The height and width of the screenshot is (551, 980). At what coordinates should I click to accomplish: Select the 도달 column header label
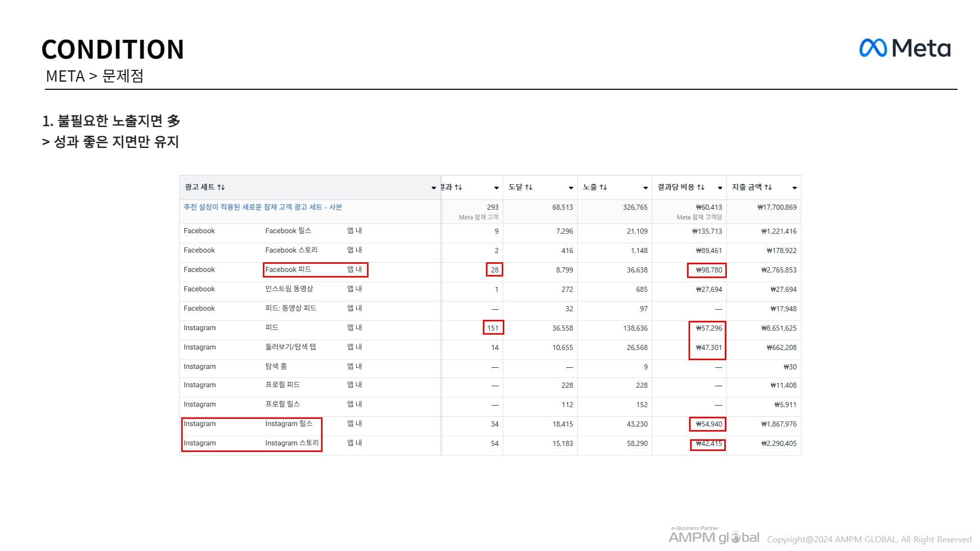[x=516, y=187]
